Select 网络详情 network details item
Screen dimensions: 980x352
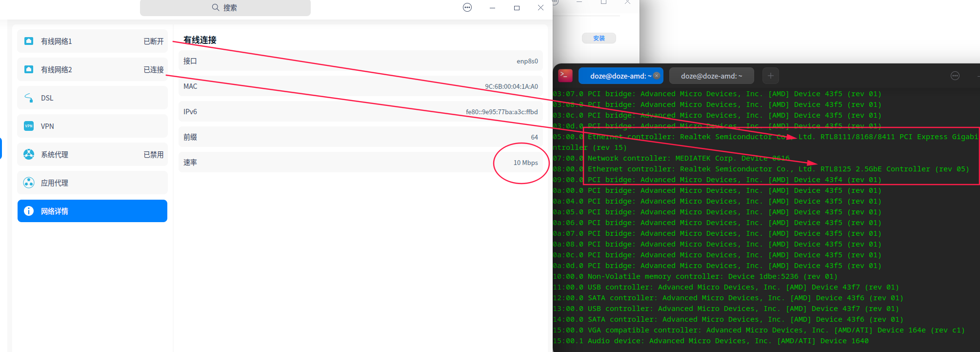point(92,211)
